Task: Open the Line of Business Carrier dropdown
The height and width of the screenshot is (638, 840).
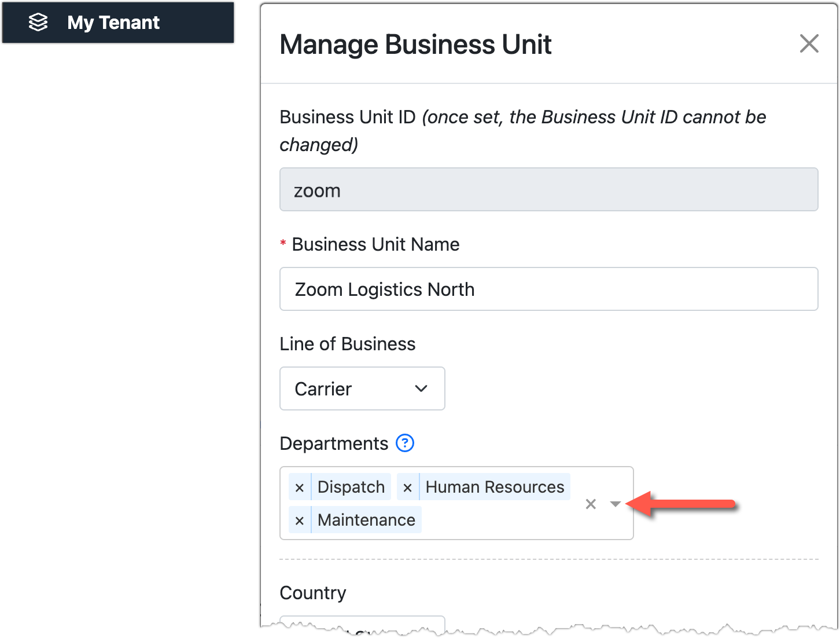Action: pyautogui.click(x=362, y=388)
